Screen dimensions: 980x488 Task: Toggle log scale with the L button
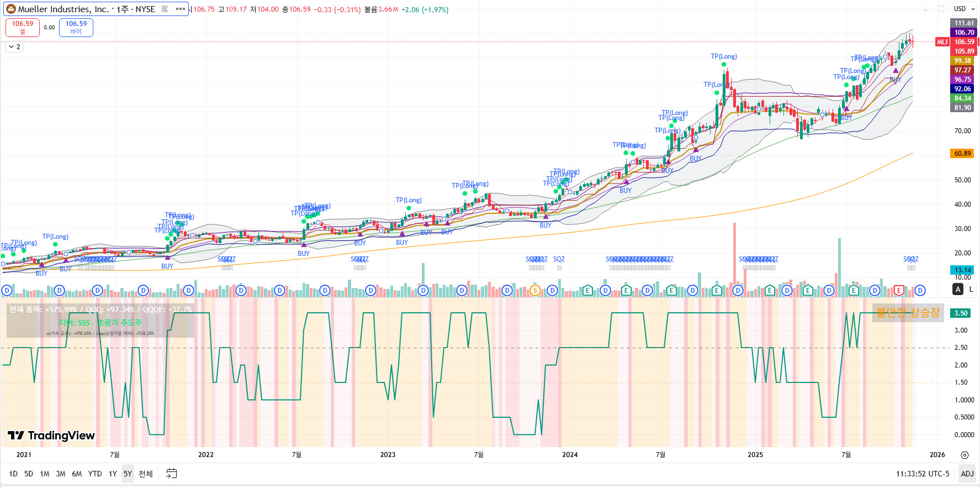[971, 289]
